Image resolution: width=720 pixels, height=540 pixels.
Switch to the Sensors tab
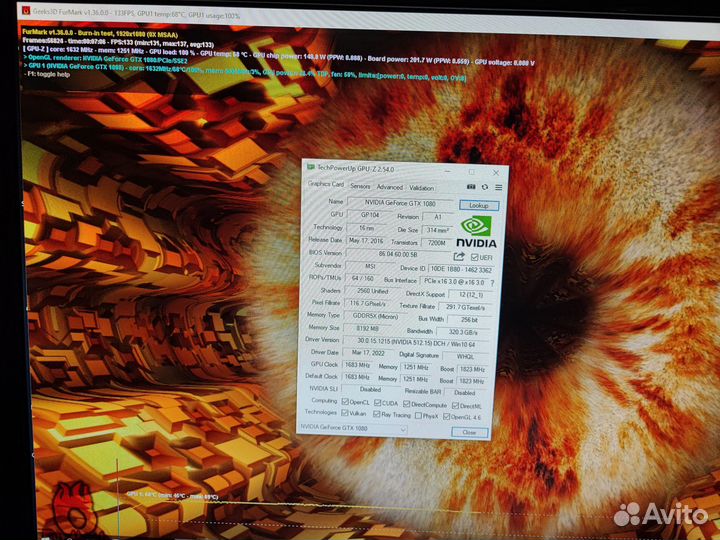(x=360, y=186)
